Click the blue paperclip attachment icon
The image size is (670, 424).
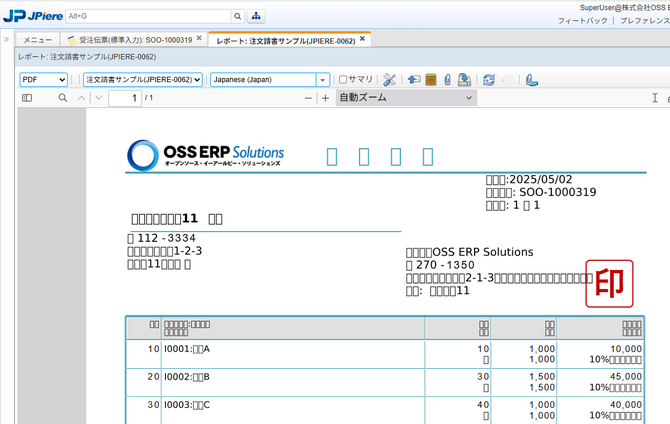(447, 80)
